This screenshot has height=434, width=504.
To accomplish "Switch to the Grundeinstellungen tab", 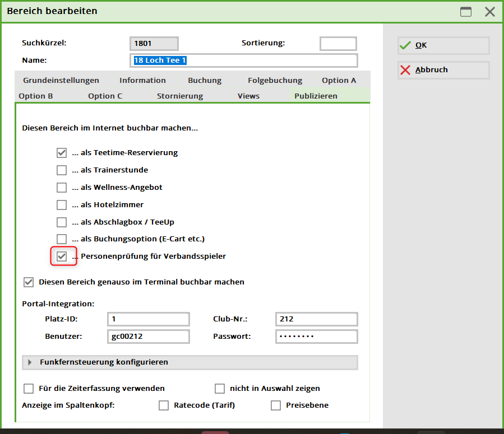I will point(61,80).
